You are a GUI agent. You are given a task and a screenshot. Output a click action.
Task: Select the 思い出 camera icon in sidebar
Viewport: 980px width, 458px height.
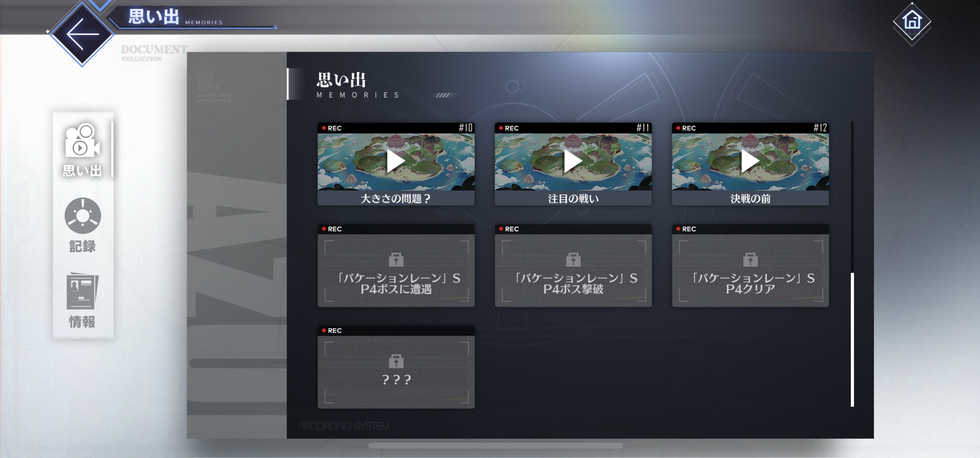point(83,141)
